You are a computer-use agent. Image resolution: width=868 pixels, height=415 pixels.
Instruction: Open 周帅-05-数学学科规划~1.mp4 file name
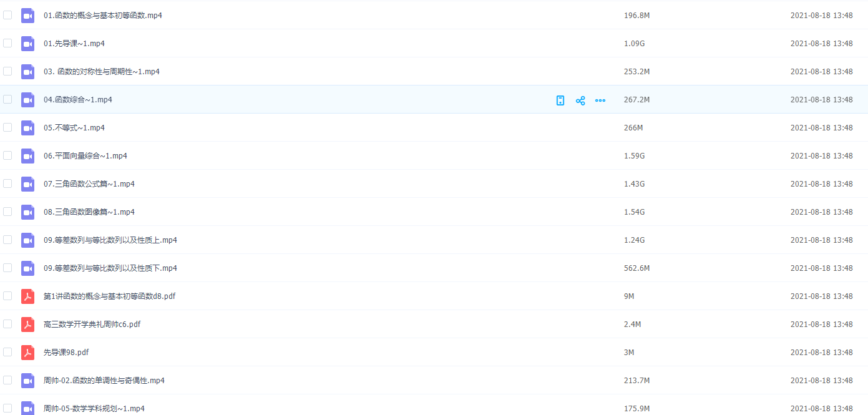[x=94, y=409]
